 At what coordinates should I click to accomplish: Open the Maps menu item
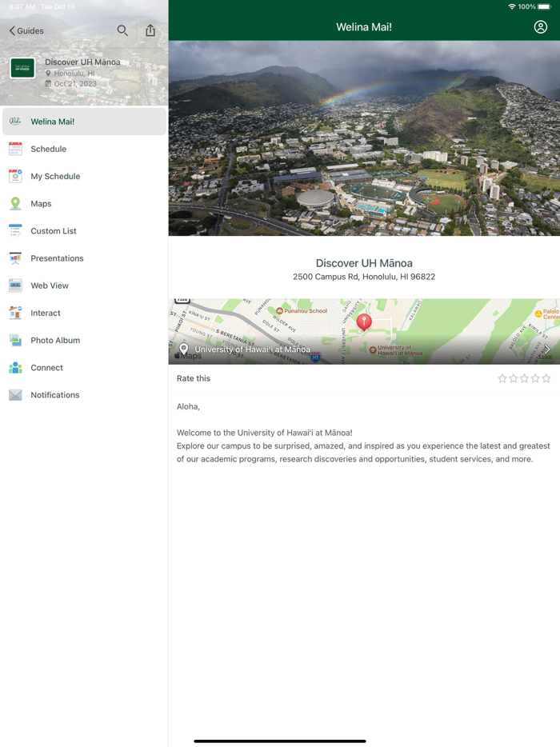coord(84,203)
